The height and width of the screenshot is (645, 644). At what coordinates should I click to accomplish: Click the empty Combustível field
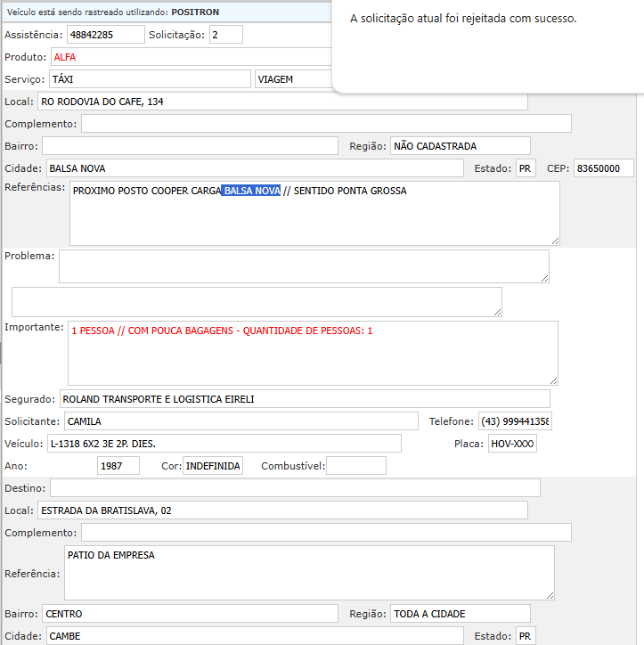pos(355,466)
